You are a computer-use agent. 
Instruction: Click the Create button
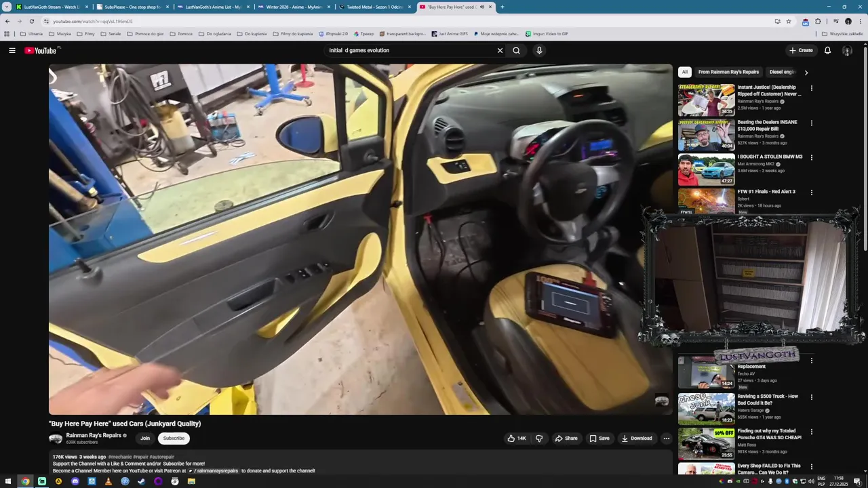[x=801, y=50]
